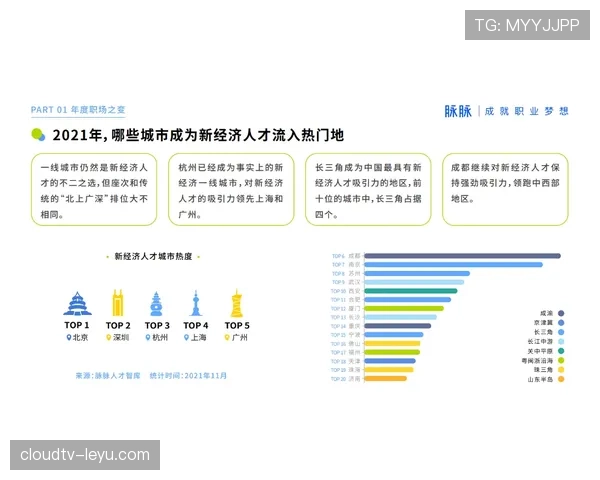Select the TOP 6 成都 bar
Image resolution: width=600 pixels, height=480 pixels.
click(x=461, y=256)
